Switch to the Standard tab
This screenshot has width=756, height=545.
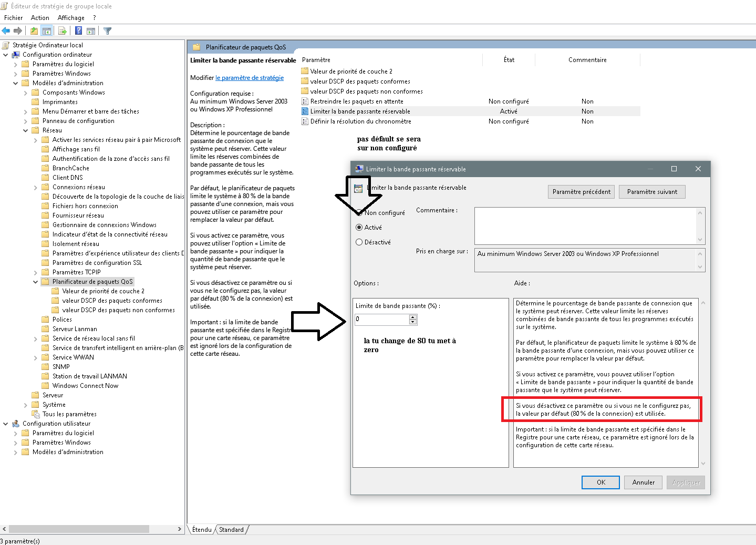[231, 530]
